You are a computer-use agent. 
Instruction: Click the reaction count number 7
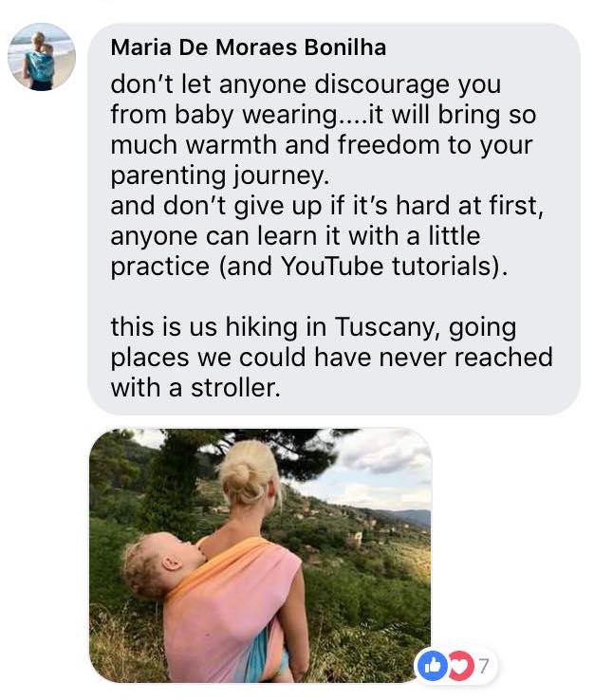coord(485,666)
